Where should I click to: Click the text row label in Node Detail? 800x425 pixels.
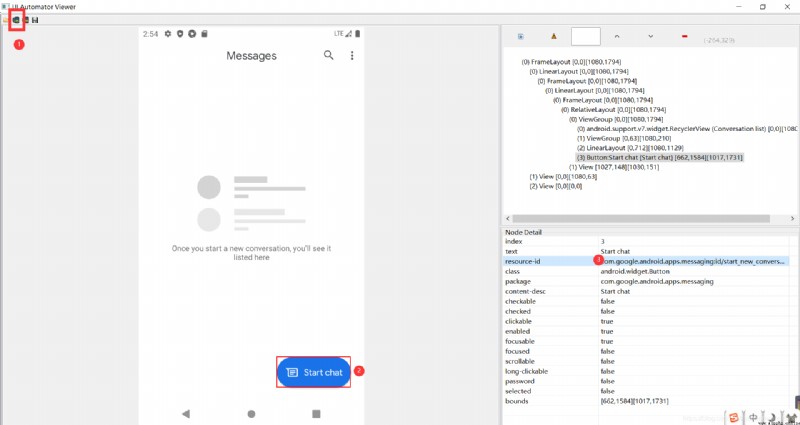pyautogui.click(x=511, y=252)
